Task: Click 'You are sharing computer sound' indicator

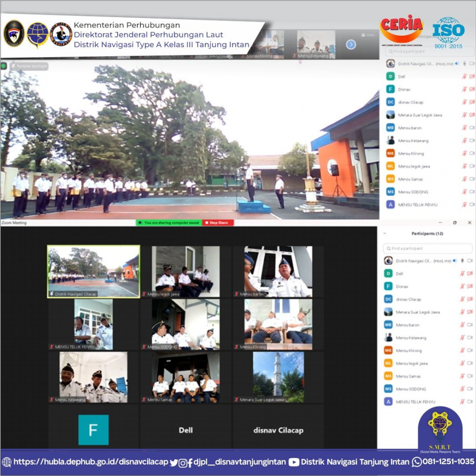Action: (x=169, y=223)
